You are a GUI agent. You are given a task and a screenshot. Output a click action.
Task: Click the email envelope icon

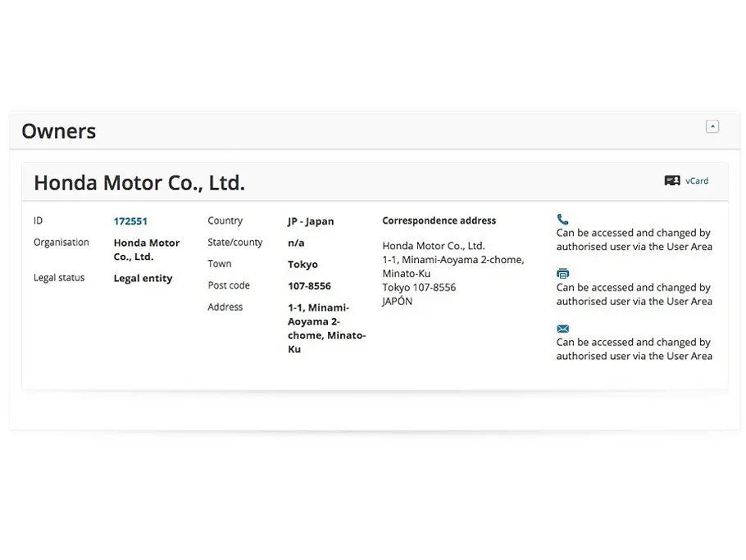coord(563,329)
